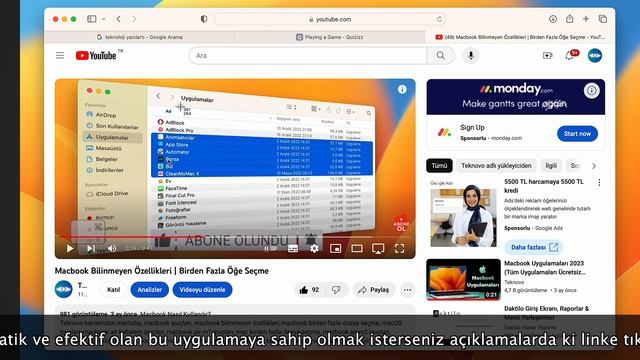This screenshot has height=360, width=640.
Task: Open AirPlay in video player
Action: tap(378, 248)
